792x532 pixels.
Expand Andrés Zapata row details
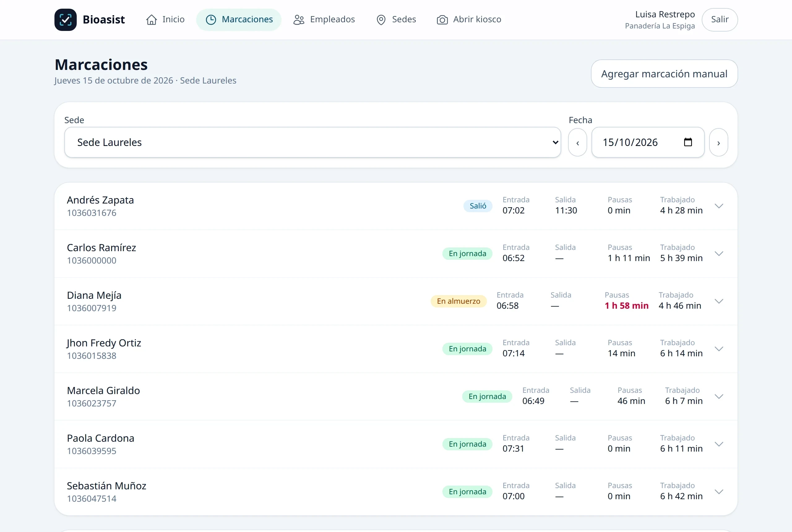pos(719,206)
